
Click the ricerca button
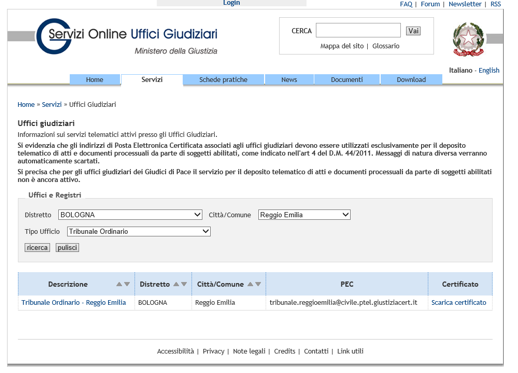[37, 248]
